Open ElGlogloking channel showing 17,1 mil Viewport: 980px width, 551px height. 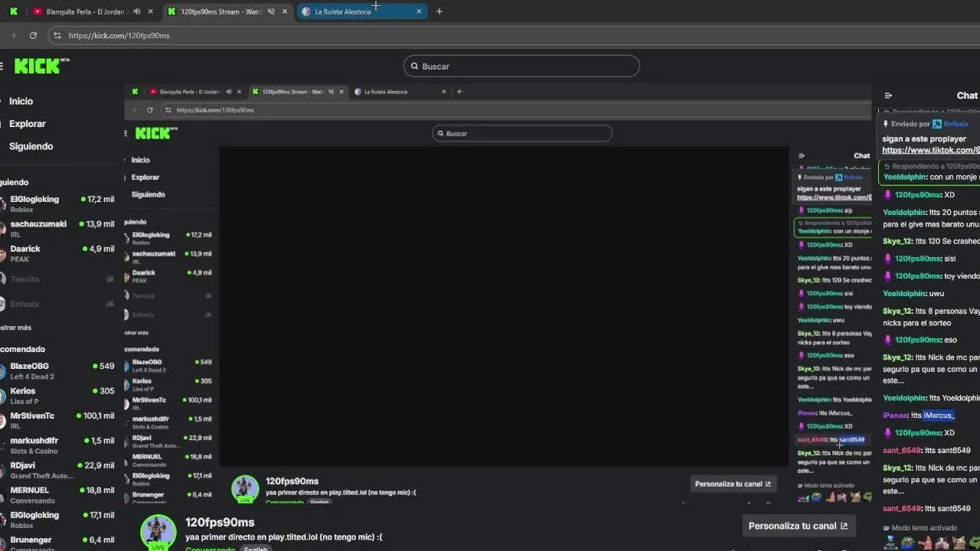(58, 520)
